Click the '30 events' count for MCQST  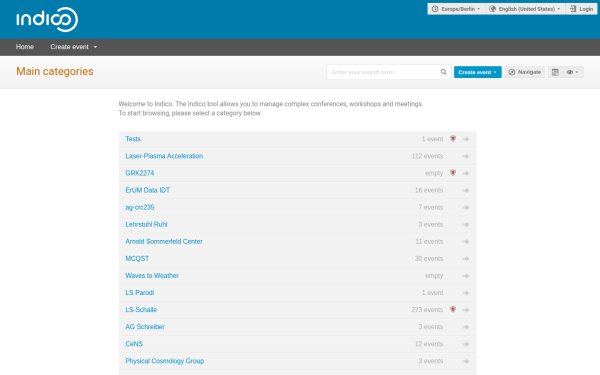429,259
